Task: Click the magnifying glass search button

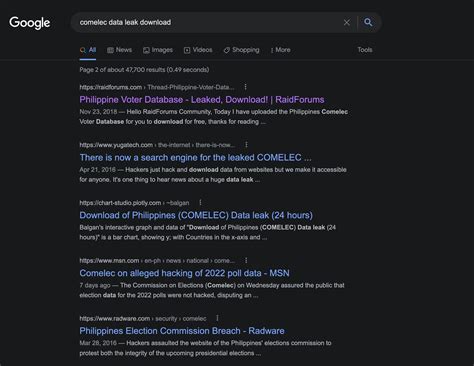Action: click(x=368, y=22)
